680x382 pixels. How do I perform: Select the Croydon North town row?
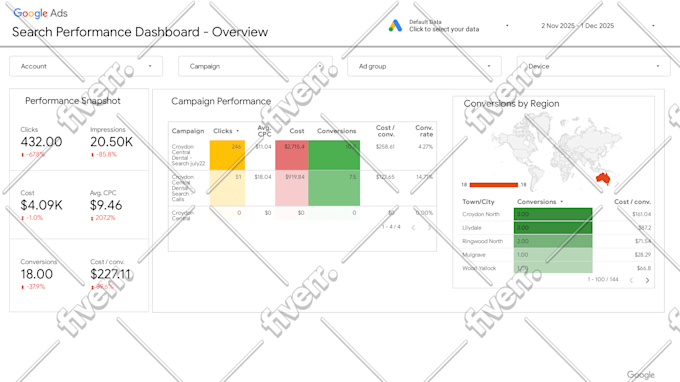[556, 214]
